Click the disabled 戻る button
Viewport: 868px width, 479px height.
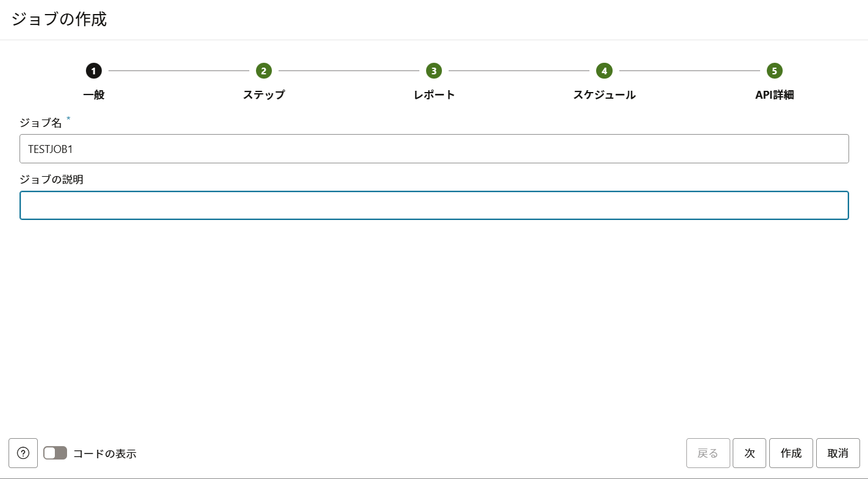pyautogui.click(x=708, y=453)
